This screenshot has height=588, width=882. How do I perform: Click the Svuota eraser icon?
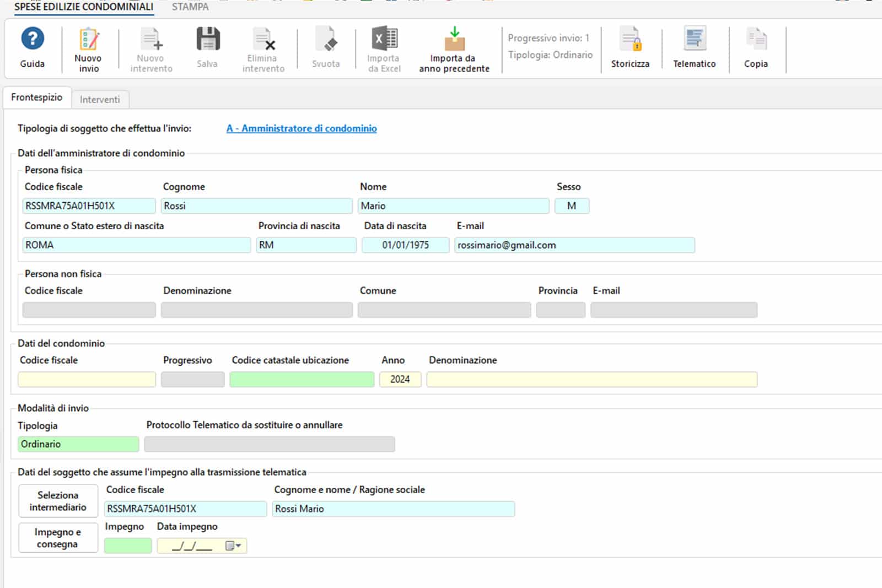326,40
